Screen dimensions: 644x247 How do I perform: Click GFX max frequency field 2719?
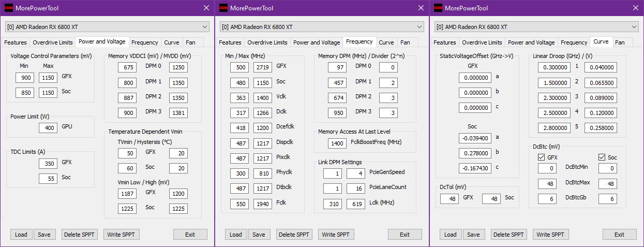click(x=263, y=67)
